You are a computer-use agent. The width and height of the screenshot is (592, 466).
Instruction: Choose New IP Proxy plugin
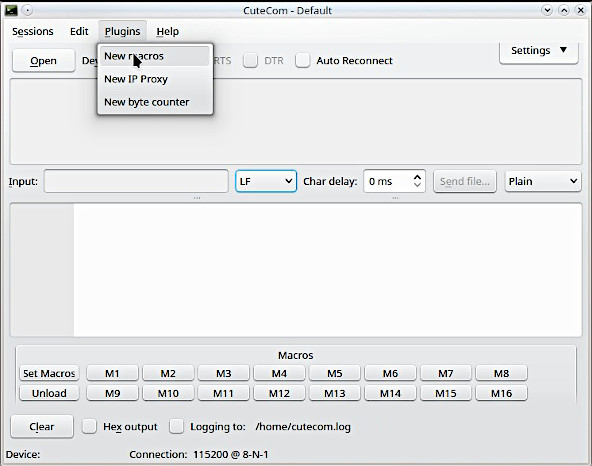click(x=155, y=79)
